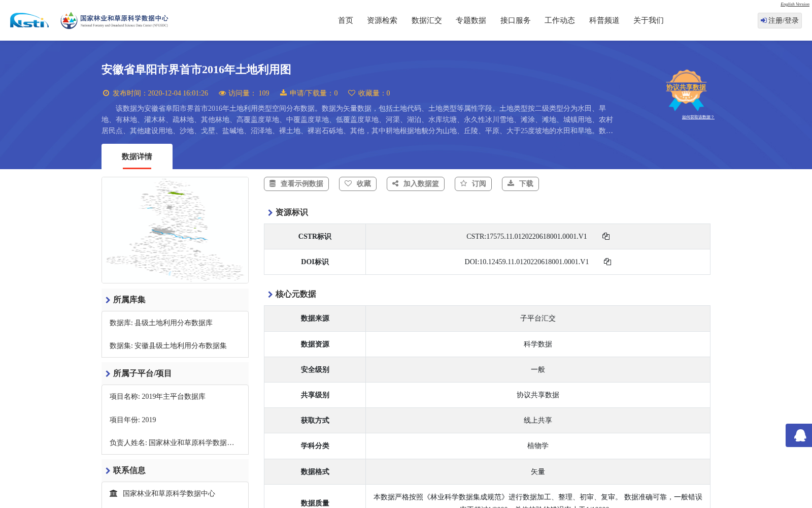Click the clock icon beside 发布时间

point(106,93)
